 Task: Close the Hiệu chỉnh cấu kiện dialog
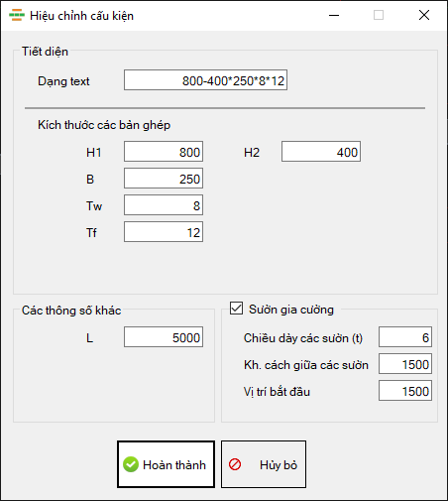424,15
